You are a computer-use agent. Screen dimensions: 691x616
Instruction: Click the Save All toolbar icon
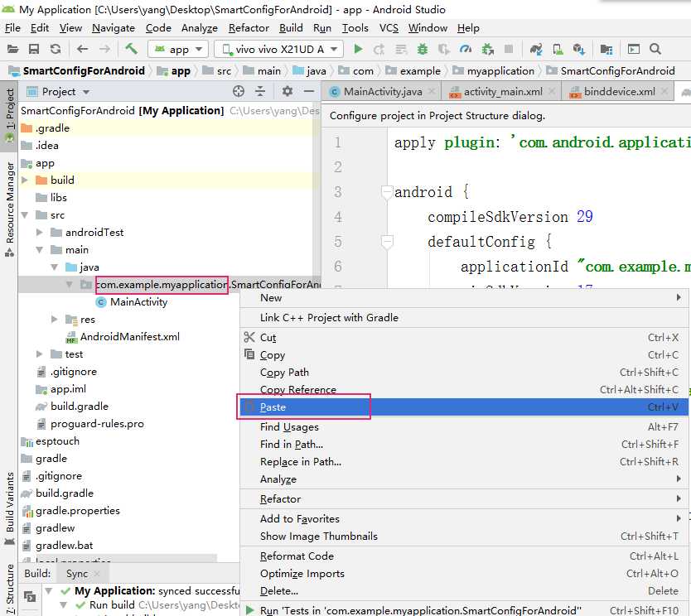[x=34, y=49]
